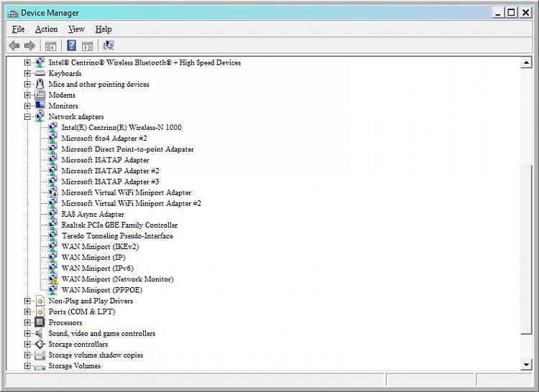Open the Help menu
539x392 pixels.
coord(103,29)
